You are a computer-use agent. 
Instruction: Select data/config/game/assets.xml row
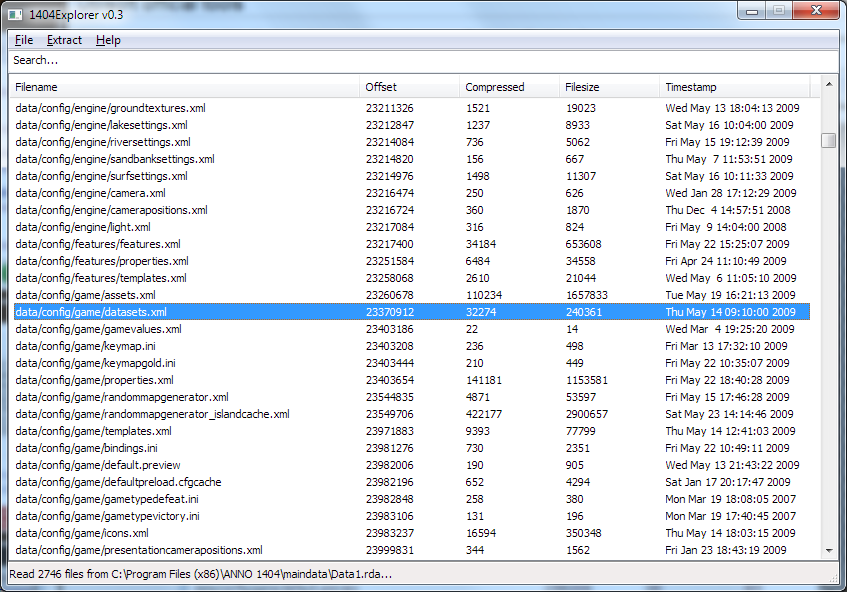tap(412, 295)
